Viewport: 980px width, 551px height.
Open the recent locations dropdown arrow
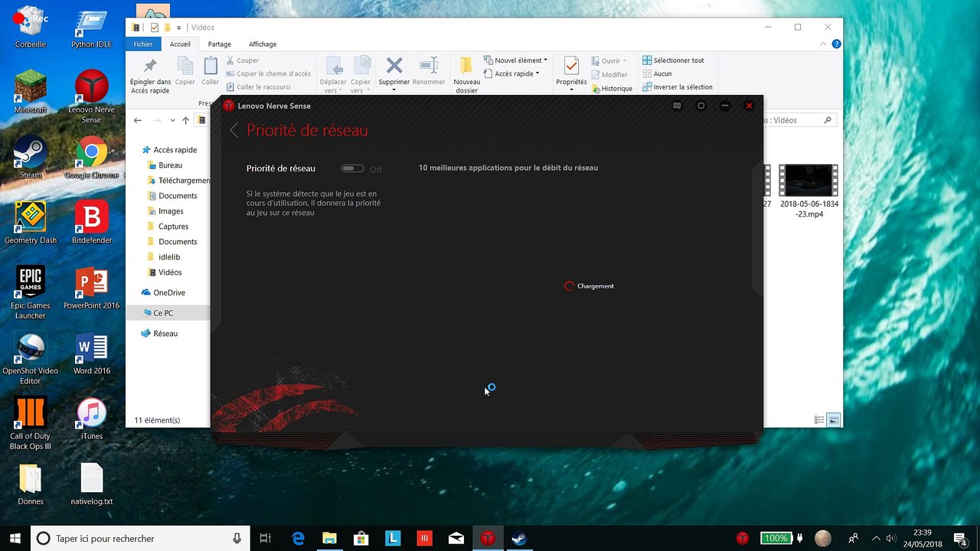tap(173, 120)
